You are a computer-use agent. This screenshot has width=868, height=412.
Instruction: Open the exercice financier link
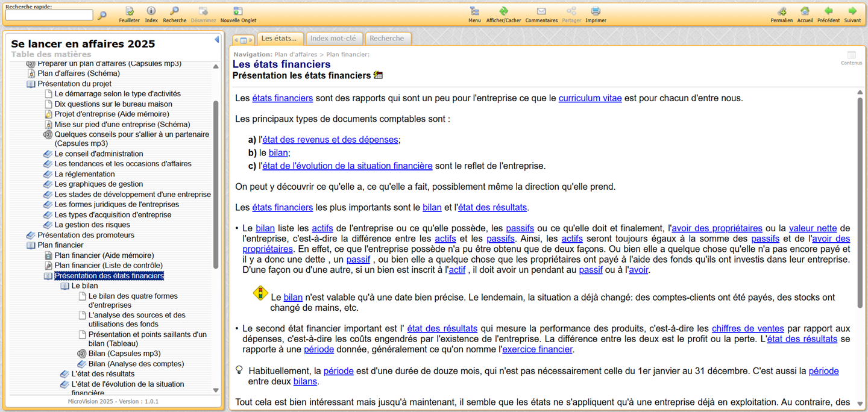point(537,349)
